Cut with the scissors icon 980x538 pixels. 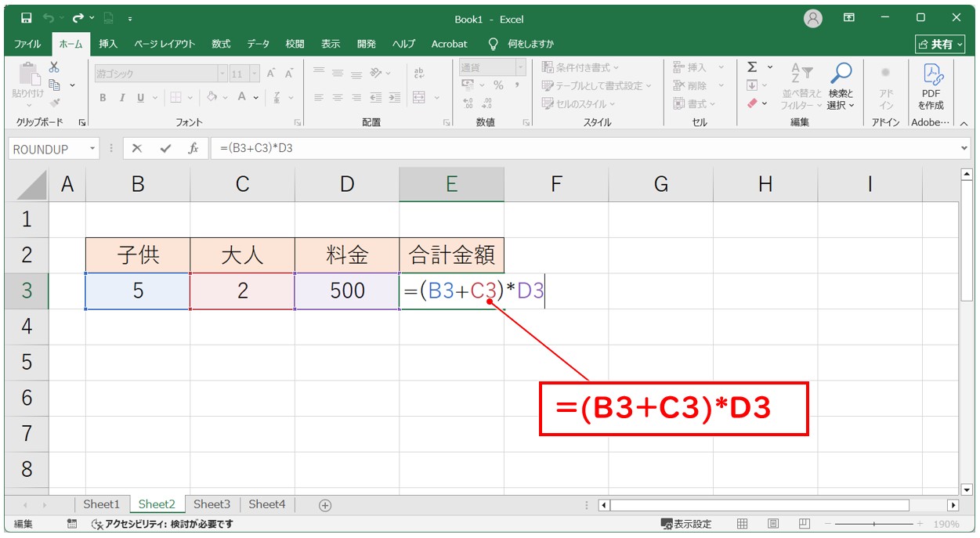[54, 67]
